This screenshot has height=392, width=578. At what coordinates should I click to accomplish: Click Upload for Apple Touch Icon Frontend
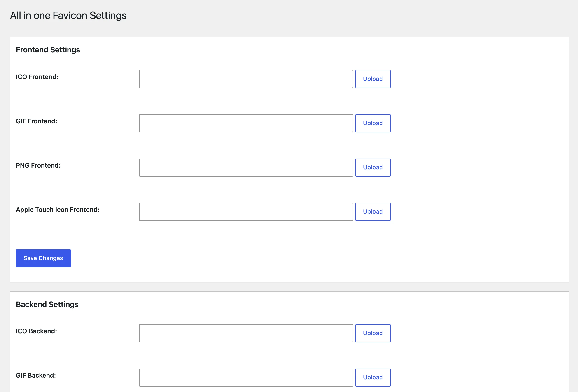coord(373,212)
